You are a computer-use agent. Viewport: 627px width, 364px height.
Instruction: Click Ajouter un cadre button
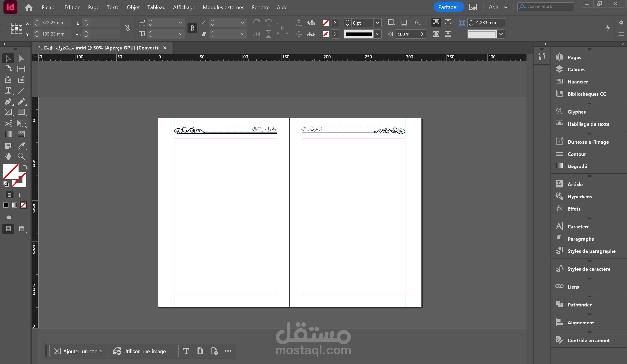coord(78,351)
